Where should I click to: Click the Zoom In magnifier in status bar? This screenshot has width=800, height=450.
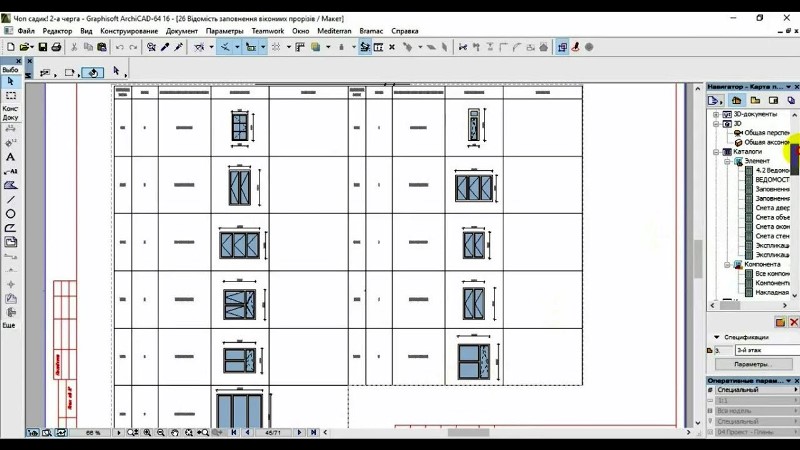click(147, 432)
